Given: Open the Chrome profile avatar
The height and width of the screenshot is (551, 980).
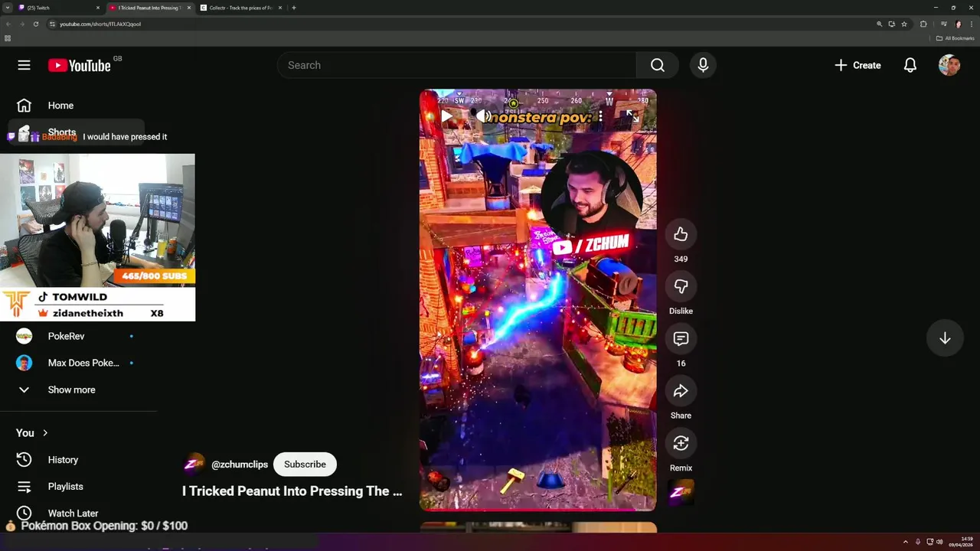Looking at the screenshot, I should click(958, 24).
